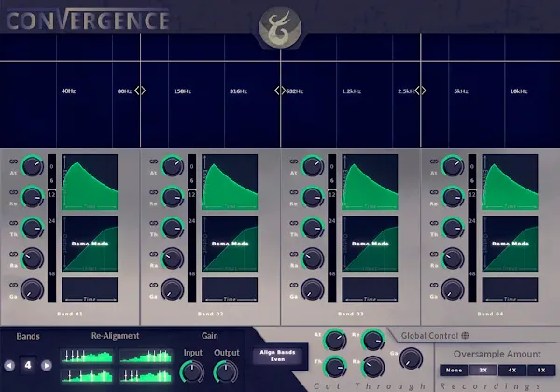Toggle Band 04 Gain link icon
The height and width of the screenshot is (392, 560).
click(x=434, y=285)
